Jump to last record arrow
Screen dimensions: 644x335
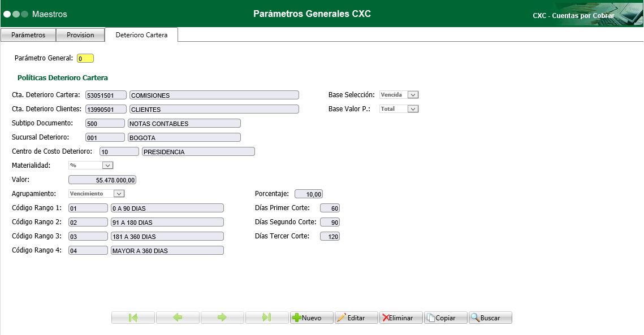(x=267, y=317)
